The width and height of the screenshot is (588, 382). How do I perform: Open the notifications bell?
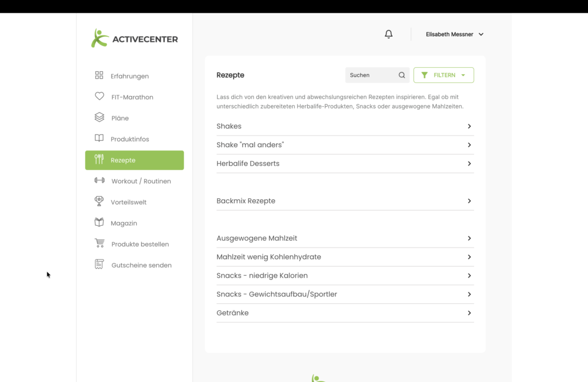pyautogui.click(x=388, y=34)
